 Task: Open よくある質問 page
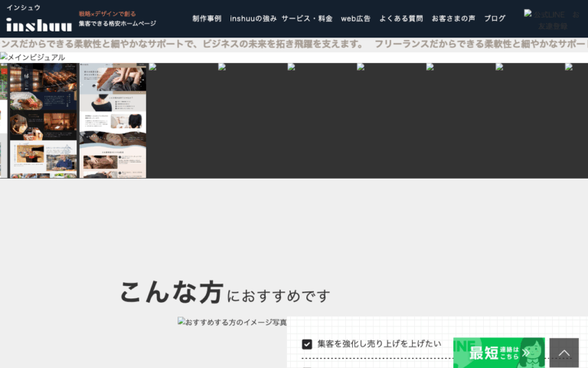(x=401, y=18)
